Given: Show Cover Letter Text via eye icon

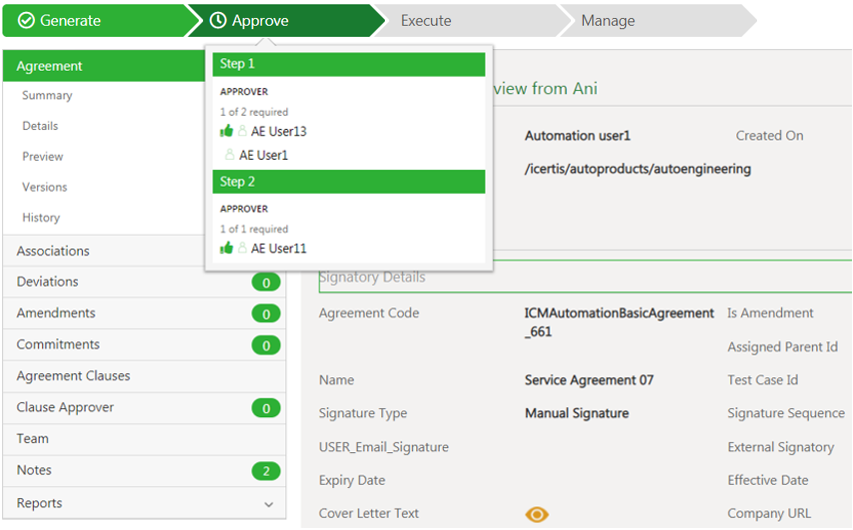Looking at the screenshot, I should click(x=537, y=514).
